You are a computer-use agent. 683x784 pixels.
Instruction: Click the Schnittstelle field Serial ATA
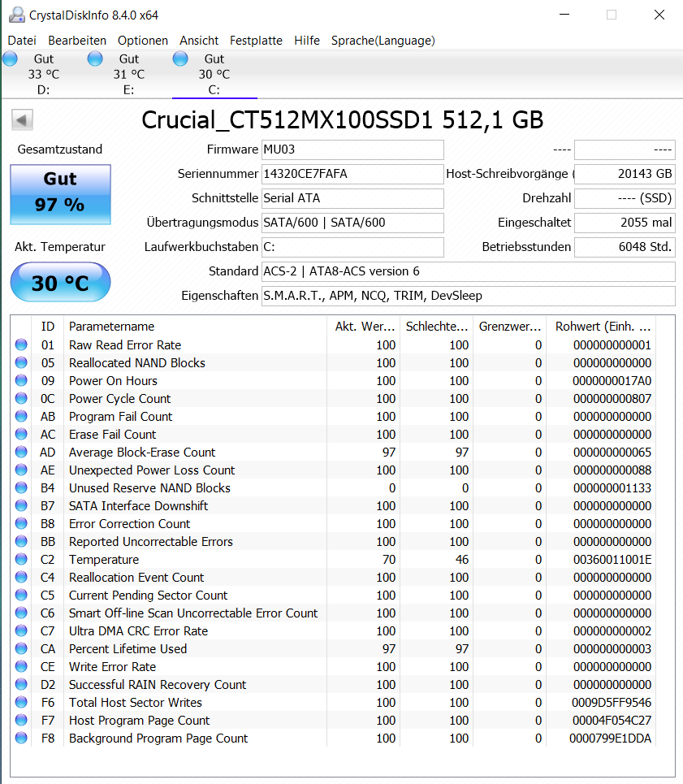tap(352, 198)
